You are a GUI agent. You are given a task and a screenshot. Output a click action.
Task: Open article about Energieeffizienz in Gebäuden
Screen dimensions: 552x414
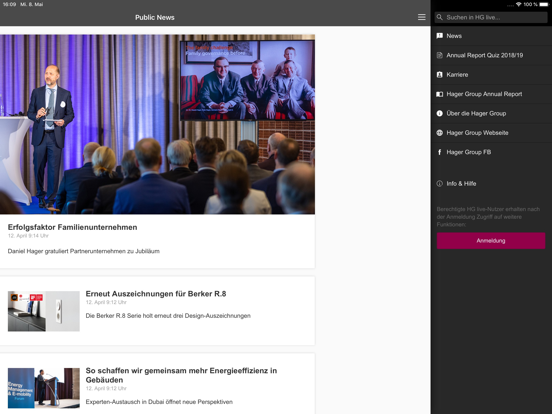tap(181, 375)
